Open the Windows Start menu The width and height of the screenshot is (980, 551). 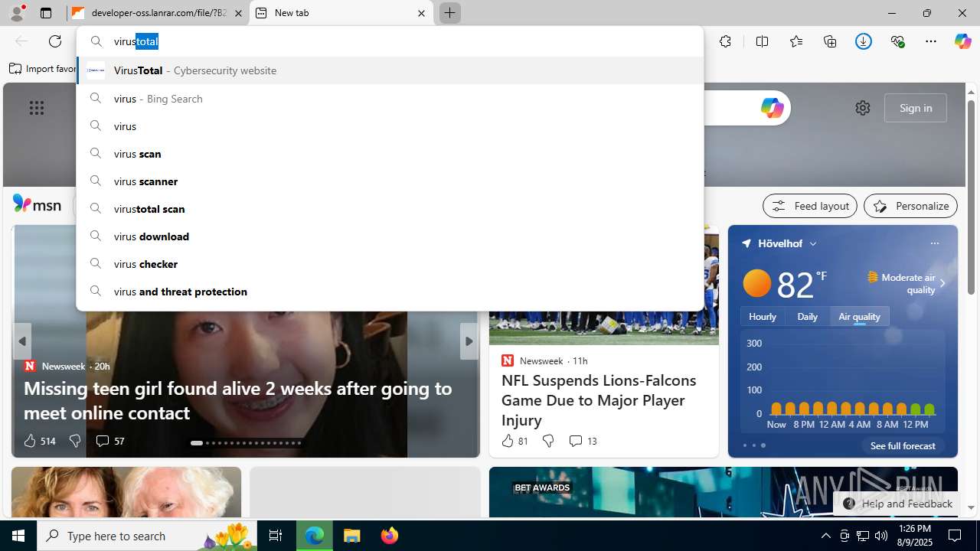(18, 536)
